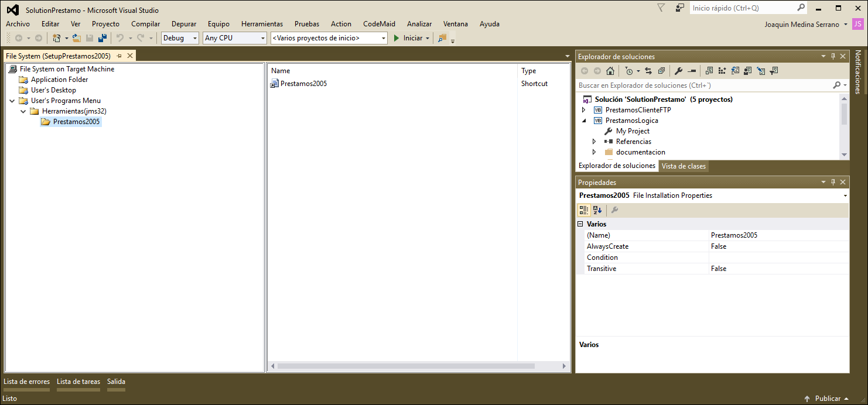Click the Alphabetical sort icon in Propiedades
Viewport: 868px width, 405px height.
coord(597,210)
